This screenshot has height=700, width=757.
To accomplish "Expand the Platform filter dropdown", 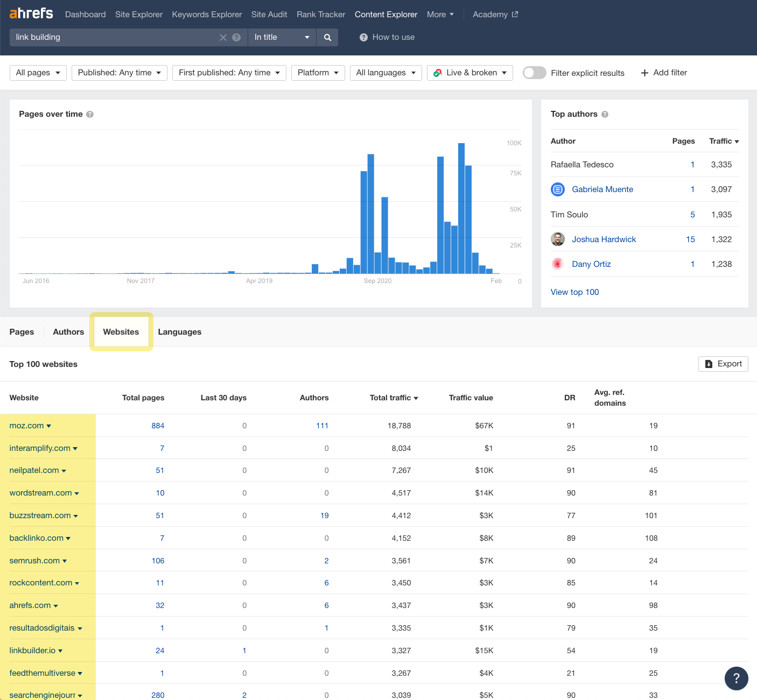I will click(318, 73).
